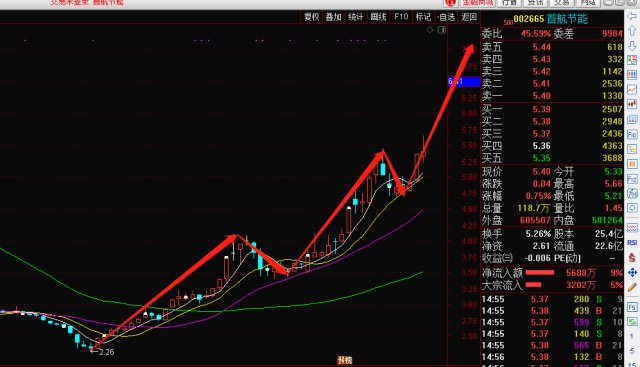Click the blue four-way move arrows icon
The height and width of the screenshot is (367, 640).
(x=632, y=272)
